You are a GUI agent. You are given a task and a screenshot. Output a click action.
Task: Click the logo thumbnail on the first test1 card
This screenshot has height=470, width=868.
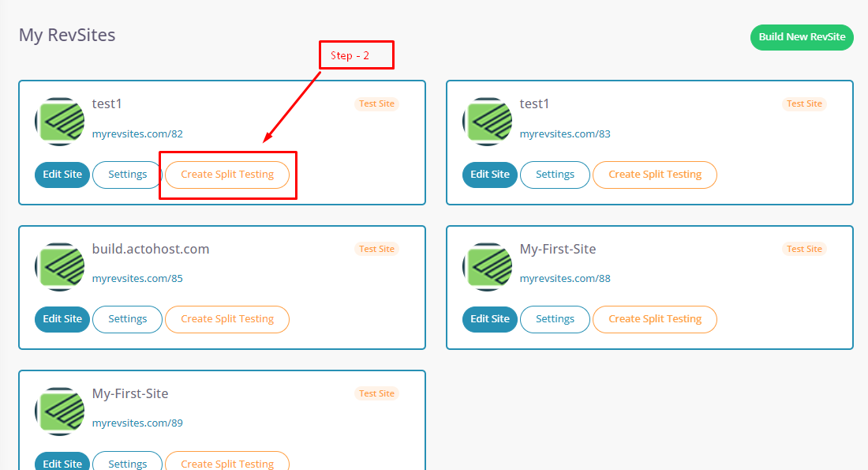click(x=59, y=121)
